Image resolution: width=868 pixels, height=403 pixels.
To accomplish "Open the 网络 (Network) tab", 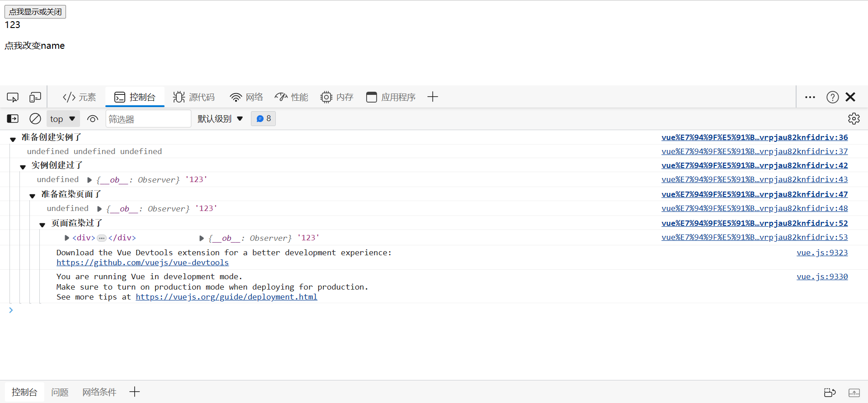I will 246,97.
